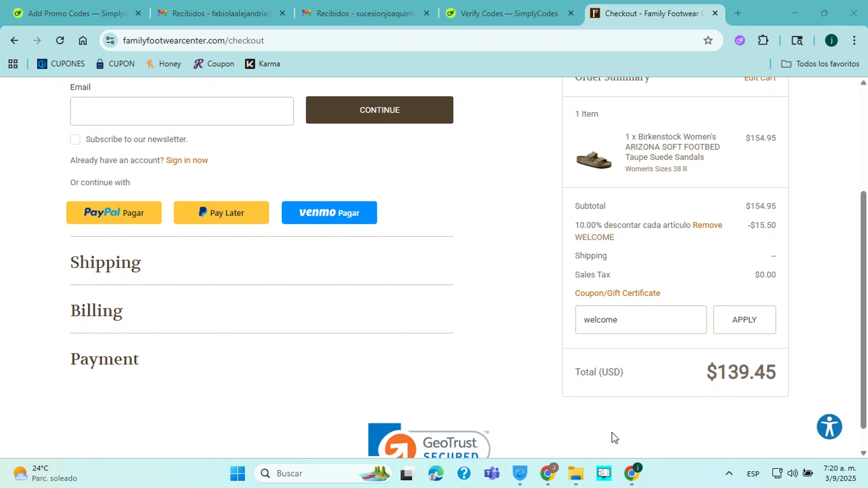Switch to Recibidos sucesionjoaquin Gmail tab
This screenshot has height=488, width=868.
[x=365, y=13]
